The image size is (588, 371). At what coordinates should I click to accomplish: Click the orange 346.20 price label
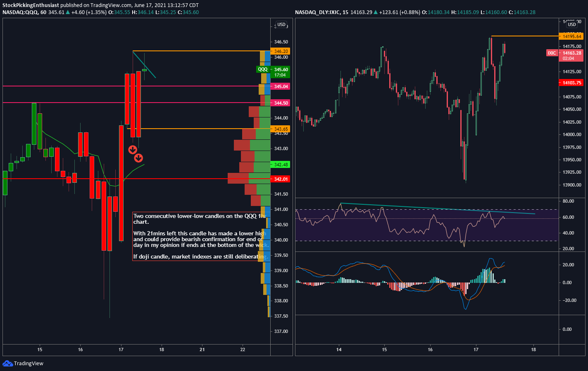pyautogui.click(x=281, y=51)
